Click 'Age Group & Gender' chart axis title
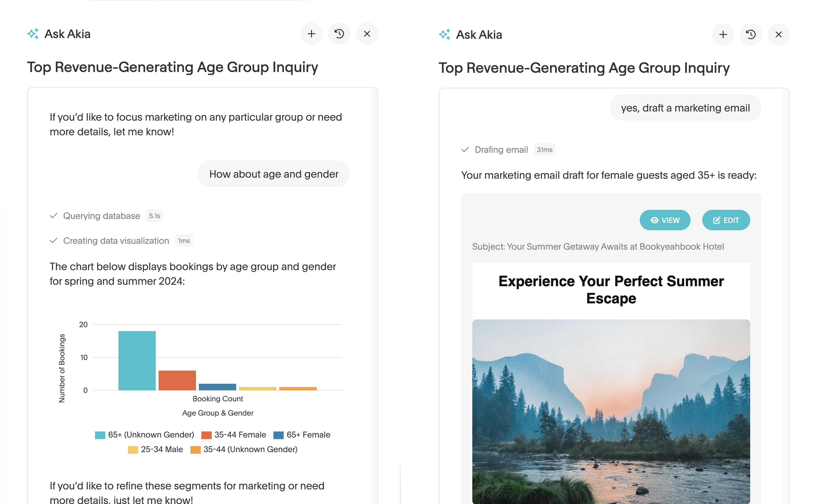 tap(218, 413)
